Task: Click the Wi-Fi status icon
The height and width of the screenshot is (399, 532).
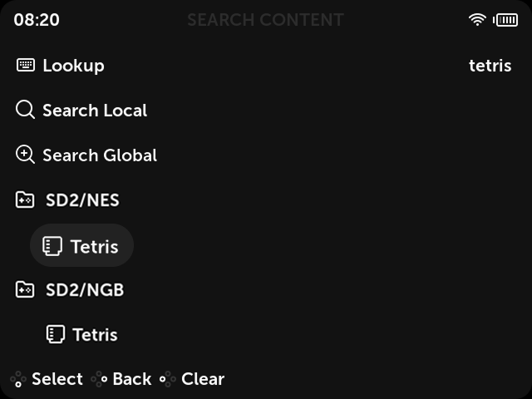Action: click(x=477, y=20)
